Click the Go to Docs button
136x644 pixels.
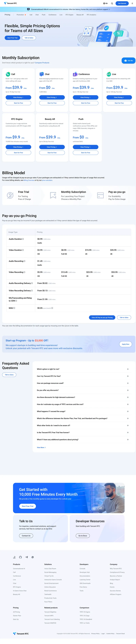click(83, 536)
